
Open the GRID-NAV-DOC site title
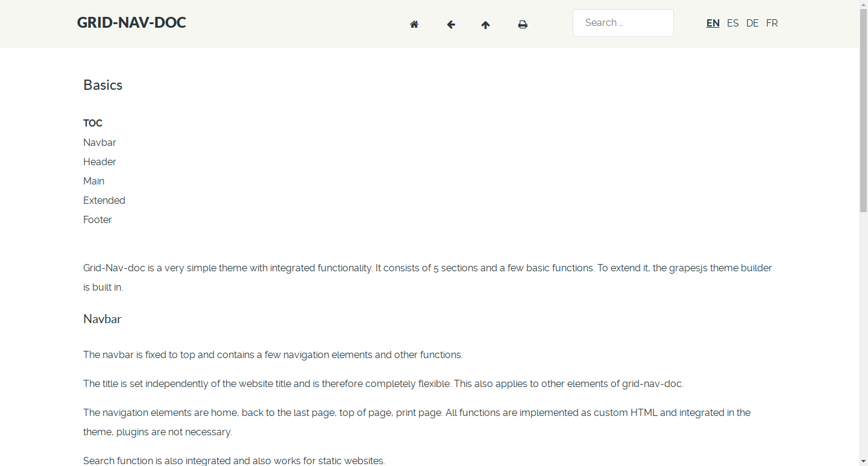point(131,23)
